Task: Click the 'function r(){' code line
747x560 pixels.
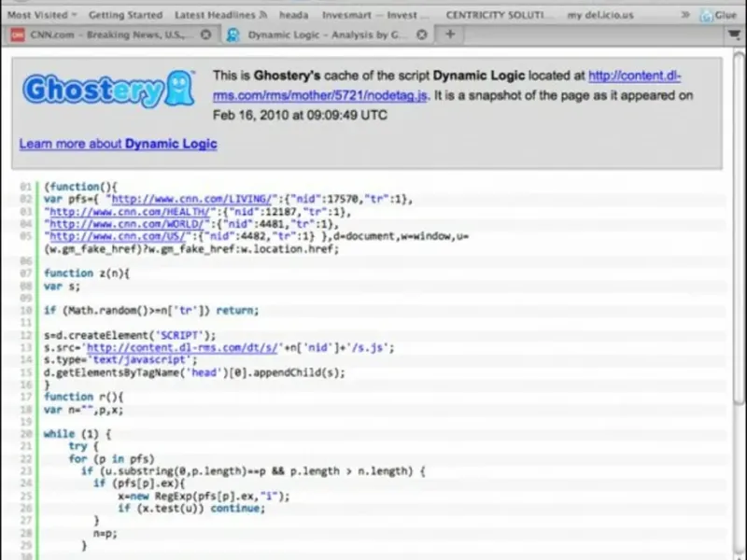Action: pos(83,398)
